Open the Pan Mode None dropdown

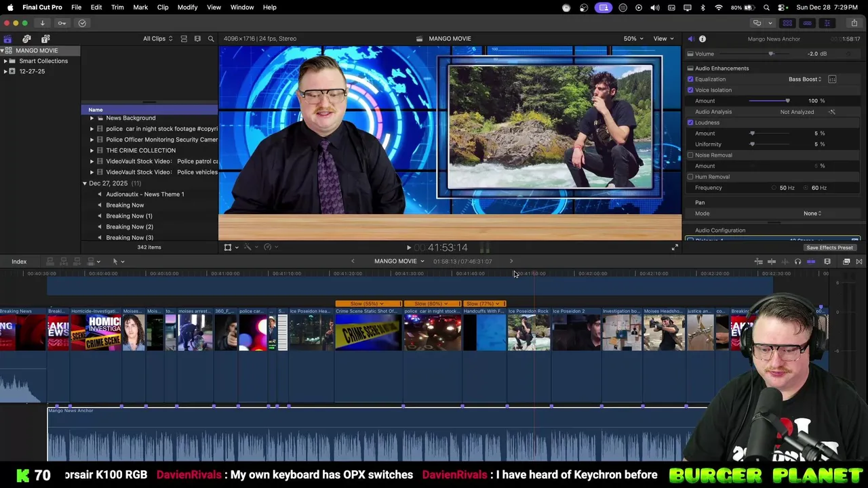click(x=812, y=213)
